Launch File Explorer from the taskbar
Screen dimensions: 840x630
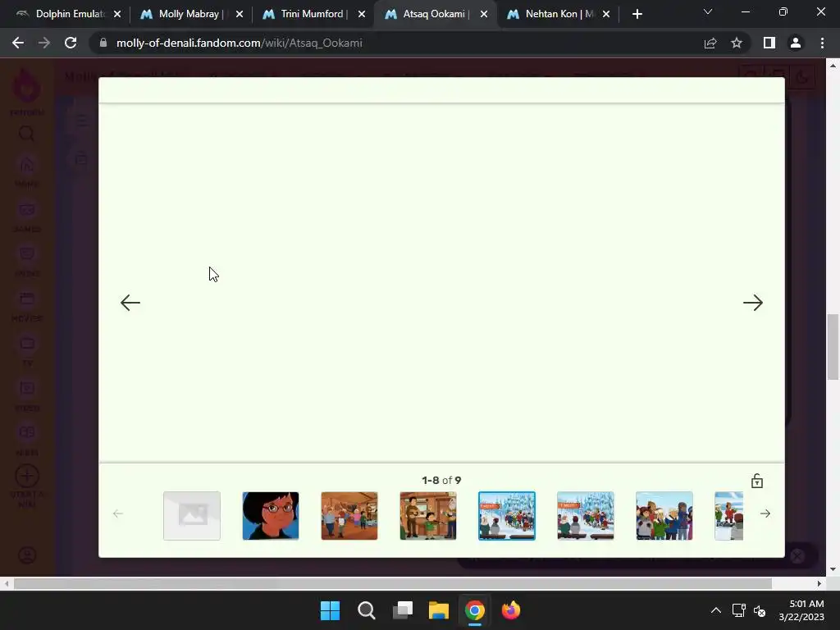tap(439, 610)
